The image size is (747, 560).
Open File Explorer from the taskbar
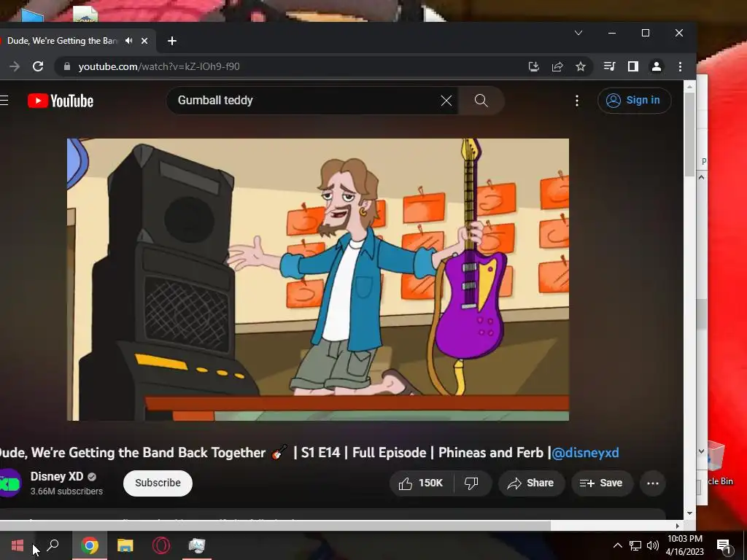pos(125,545)
